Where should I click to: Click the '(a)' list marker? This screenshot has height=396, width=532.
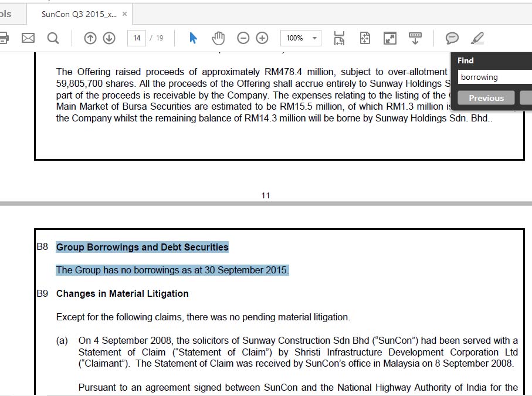[x=62, y=341]
